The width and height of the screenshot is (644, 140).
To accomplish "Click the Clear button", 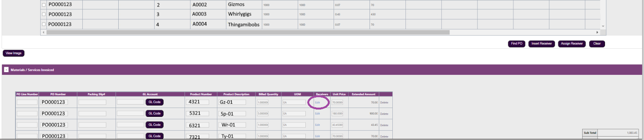I will 597,44.
